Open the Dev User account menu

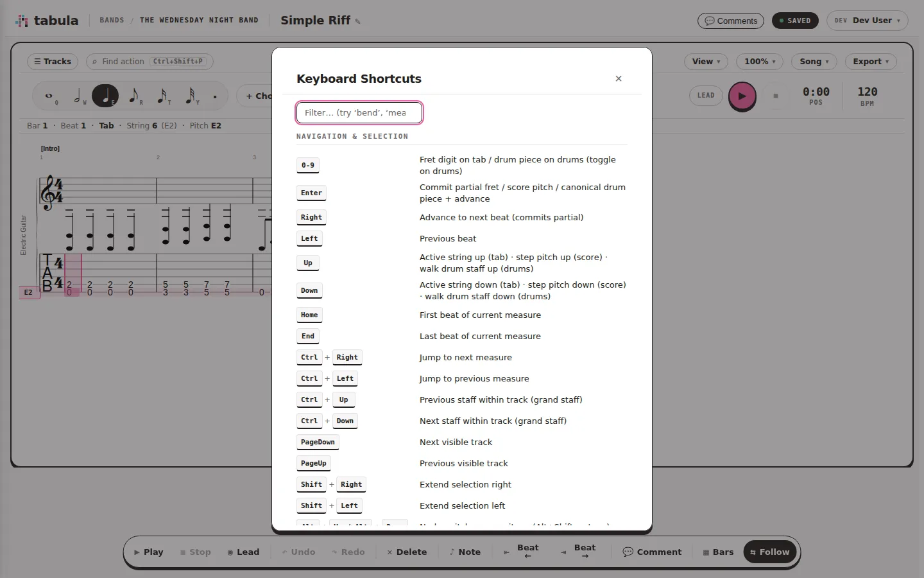[x=868, y=21]
